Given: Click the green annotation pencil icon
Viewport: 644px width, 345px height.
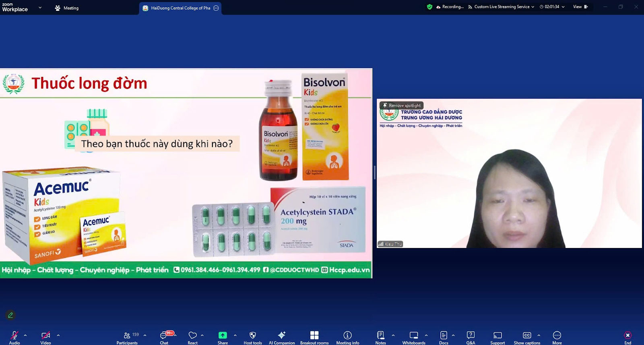Looking at the screenshot, I should (x=10, y=315).
